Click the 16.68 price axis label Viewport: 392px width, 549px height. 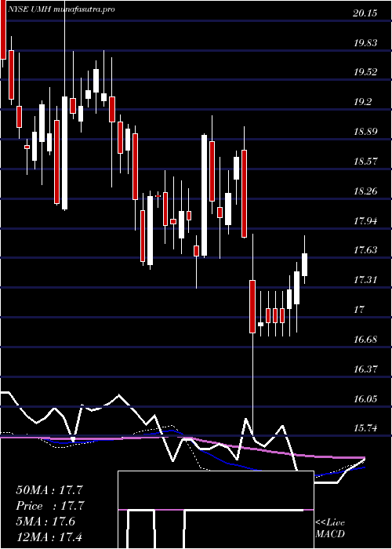click(365, 340)
